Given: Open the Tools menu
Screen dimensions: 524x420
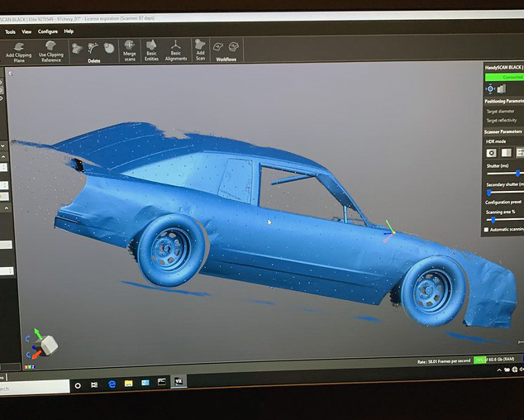Looking at the screenshot, I should point(10,32).
